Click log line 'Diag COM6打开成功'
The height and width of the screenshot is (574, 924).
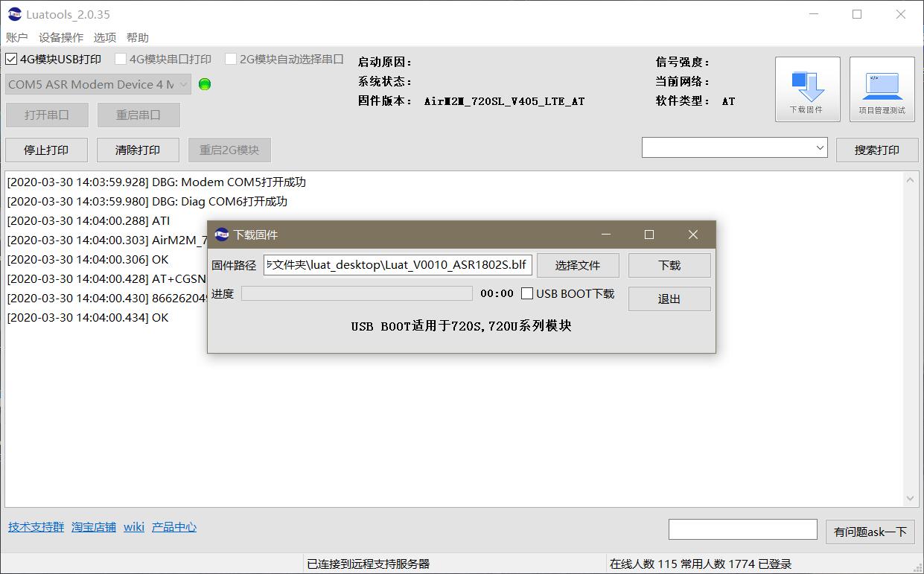tap(147, 201)
